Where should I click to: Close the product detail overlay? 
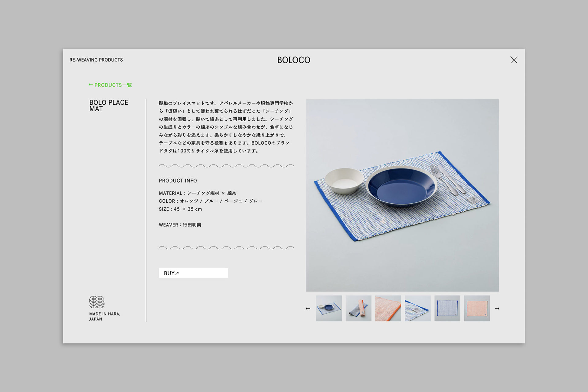514,60
